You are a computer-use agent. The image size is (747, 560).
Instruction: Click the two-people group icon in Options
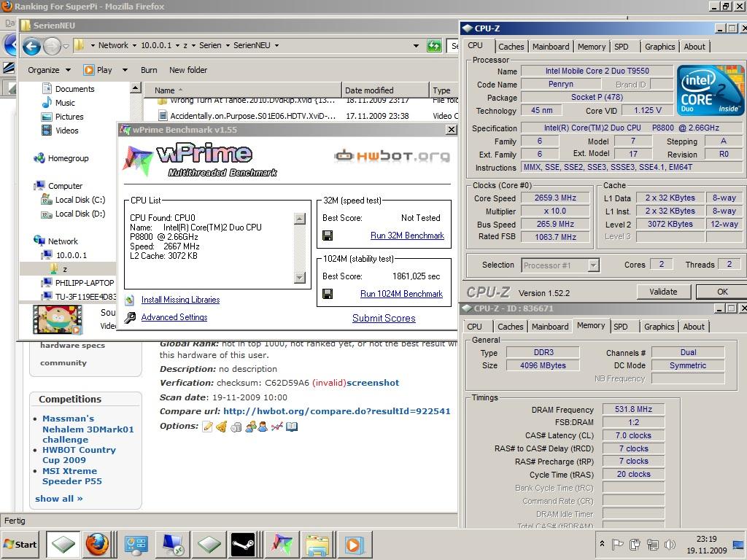(251, 427)
